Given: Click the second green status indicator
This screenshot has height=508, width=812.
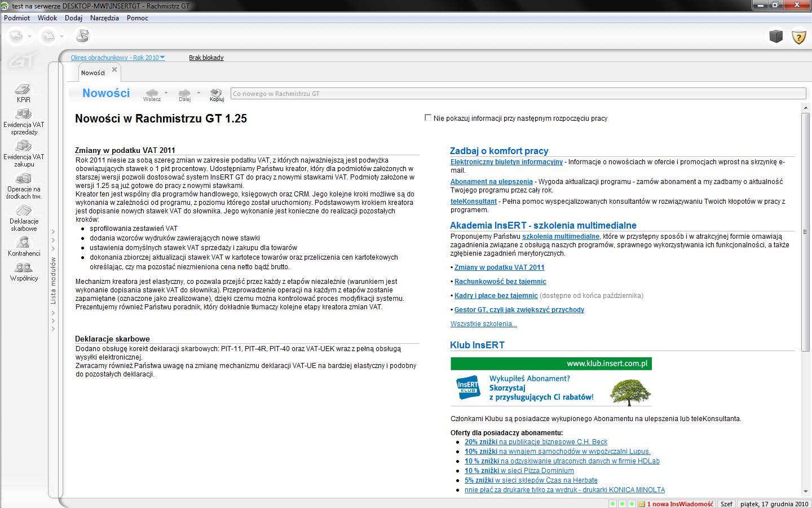Looking at the screenshot, I should pyautogui.click(x=623, y=503).
